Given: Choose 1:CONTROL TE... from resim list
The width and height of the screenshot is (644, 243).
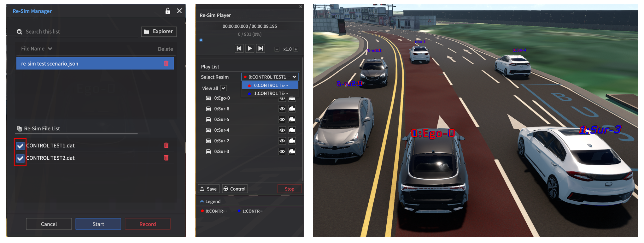Looking at the screenshot, I should pyautogui.click(x=270, y=93).
